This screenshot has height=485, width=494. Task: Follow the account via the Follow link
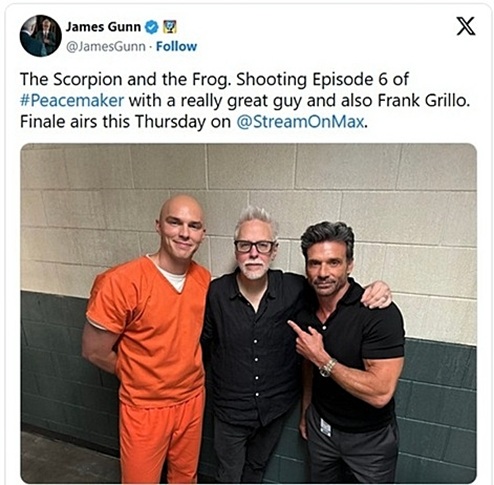click(x=176, y=46)
